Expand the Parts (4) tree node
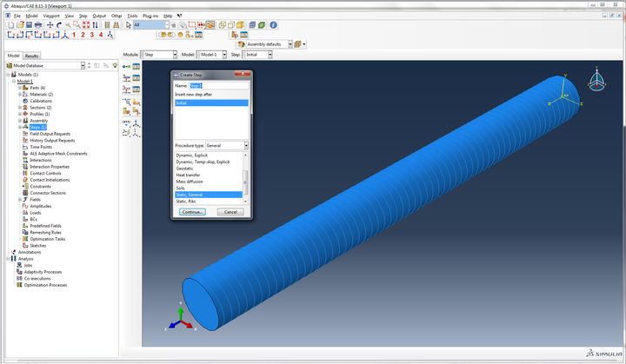Screen dimensions: 626x364 [x=19, y=88]
